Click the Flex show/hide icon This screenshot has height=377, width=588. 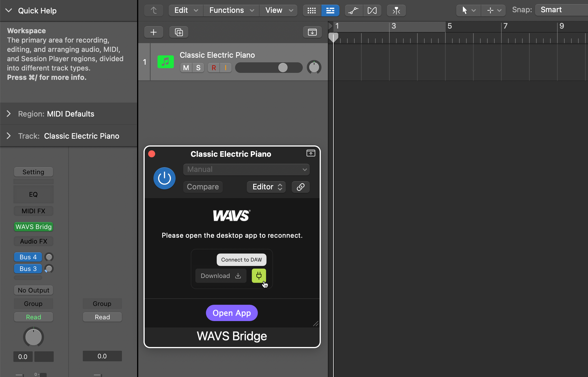coord(372,10)
